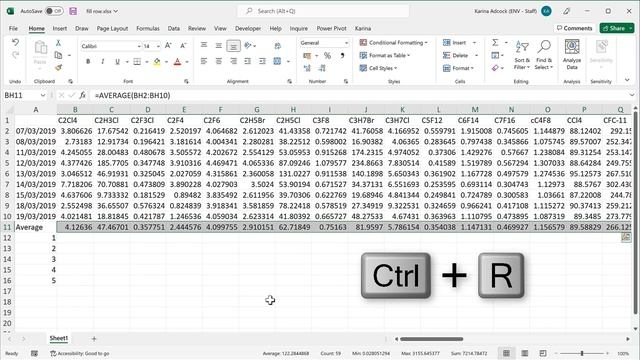Open the File menu
The image size is (640, 360).
13,28
